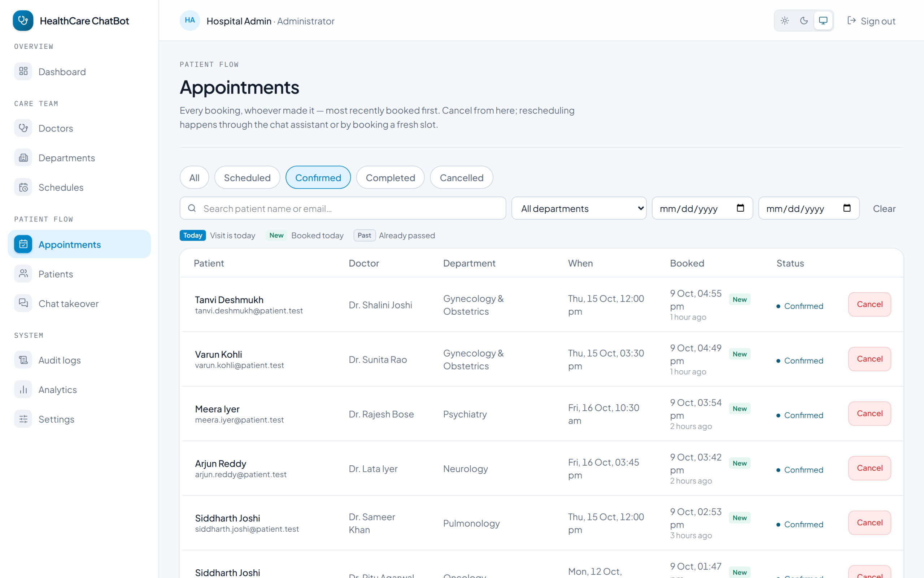The height and width of the screenshot is (578, 924).
Task: Open Patients text in the sidebar
Action: pos(56,274)
